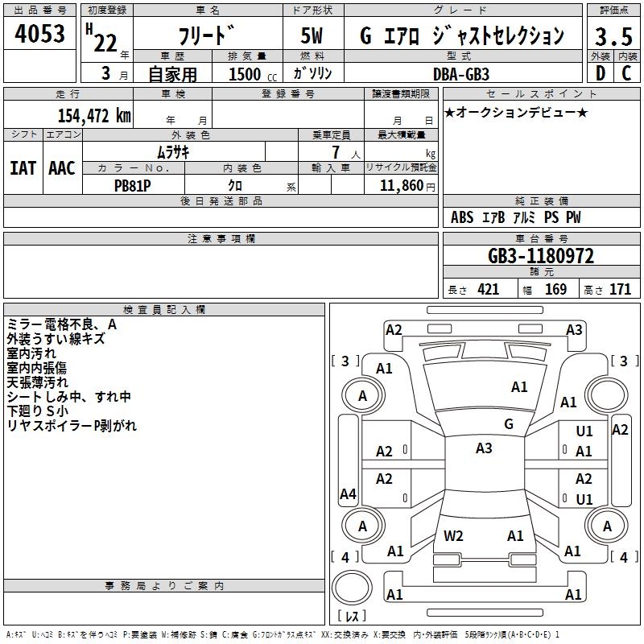The width and height of the screenshot is (644, 644).
Task: Select inspector note 外装うすい線キズ
Action: tap(56, 339)
